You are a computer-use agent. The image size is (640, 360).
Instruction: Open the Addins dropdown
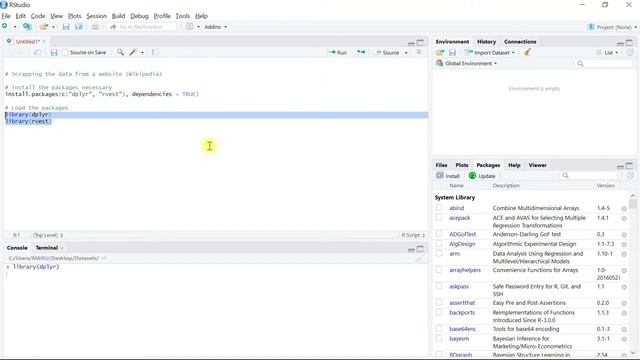pyautogui.click(x=216, y=27)
